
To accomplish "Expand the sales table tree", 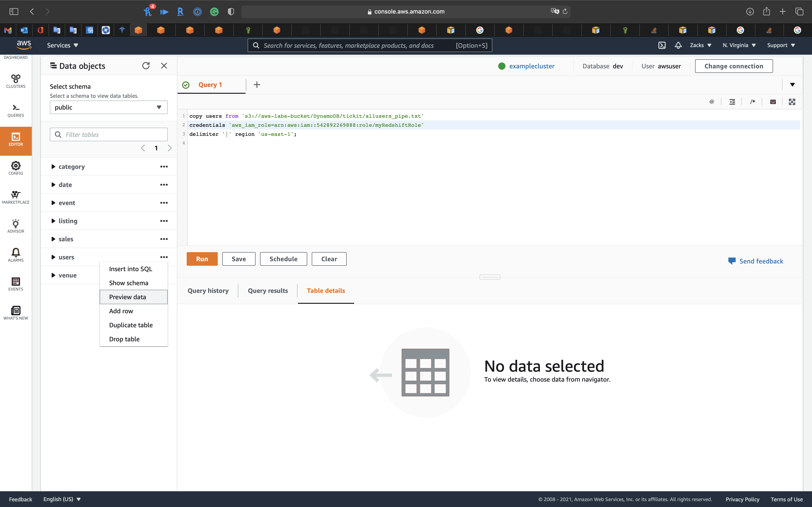I will [x=53, y=239].
